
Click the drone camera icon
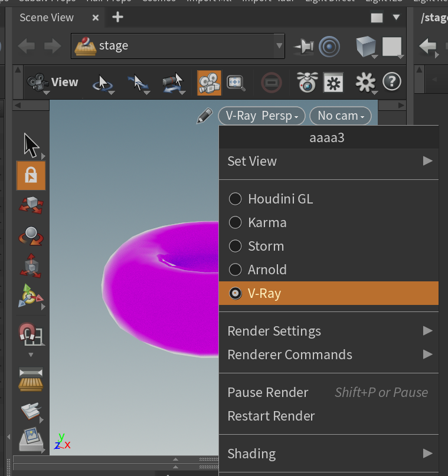[307, 82]
